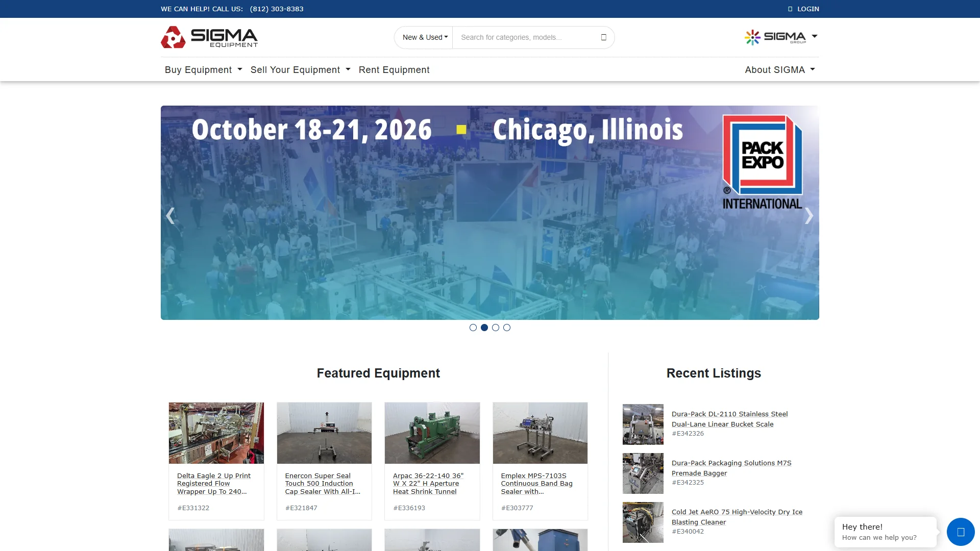
Task: Open Arpac 36-22-140 Heat Shrink Tunnel link
Action: 428,484
